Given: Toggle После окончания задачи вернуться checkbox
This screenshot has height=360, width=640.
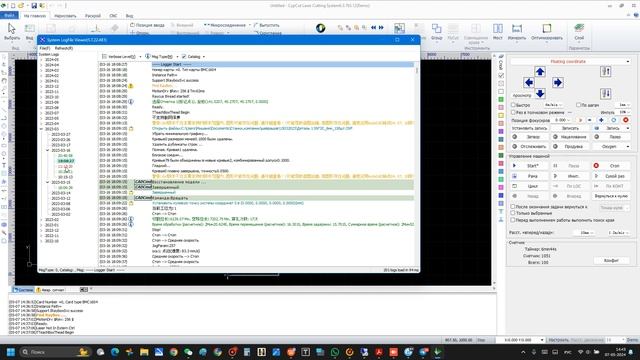Looking at the screenshot, I should point(513,207).
